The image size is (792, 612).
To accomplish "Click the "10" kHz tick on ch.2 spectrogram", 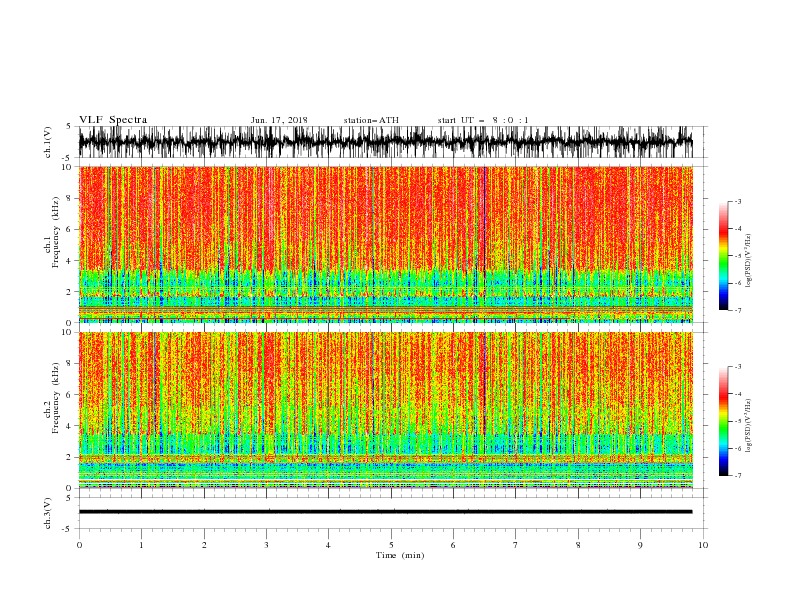I will (x=67, y=332).
